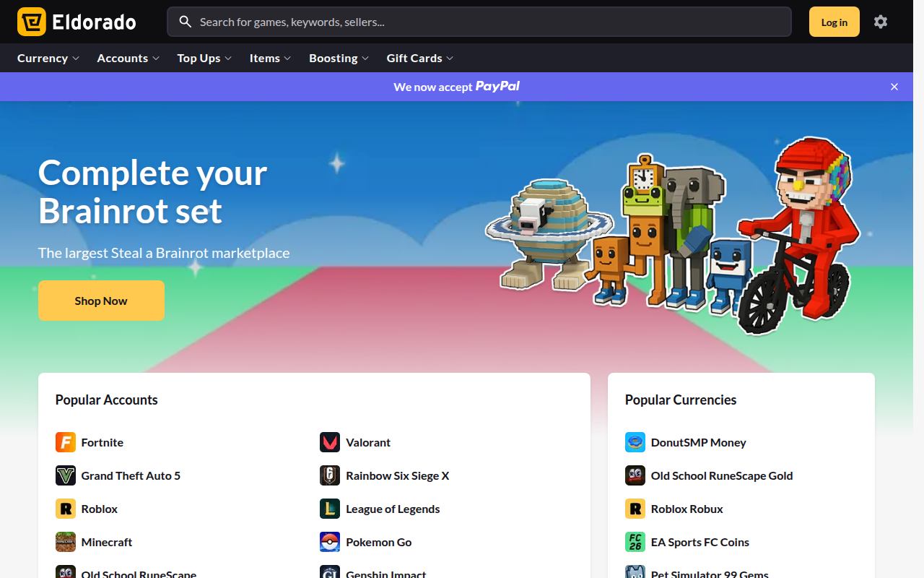Open the Minecraft accounts link

coord(107,542)
